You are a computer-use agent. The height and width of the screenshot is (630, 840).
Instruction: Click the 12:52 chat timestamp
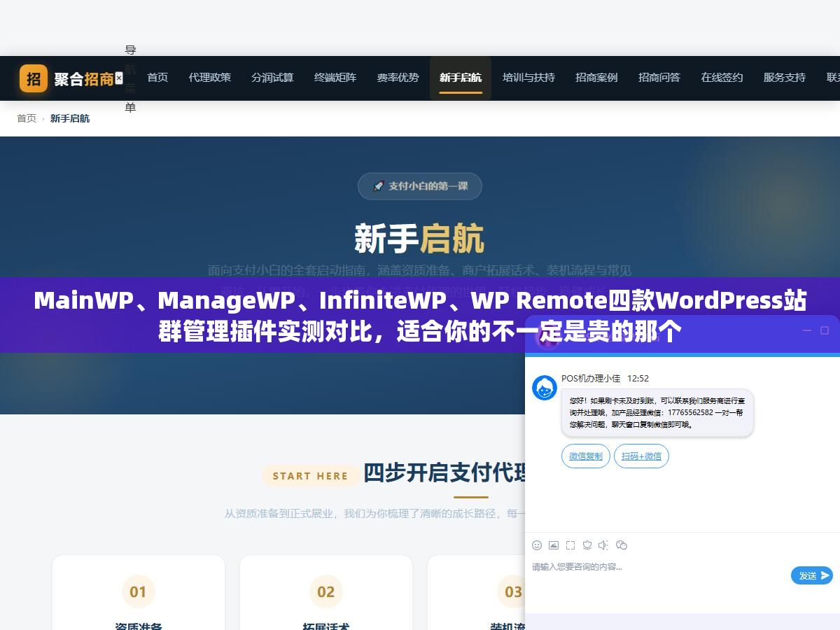tap(638, 379)
